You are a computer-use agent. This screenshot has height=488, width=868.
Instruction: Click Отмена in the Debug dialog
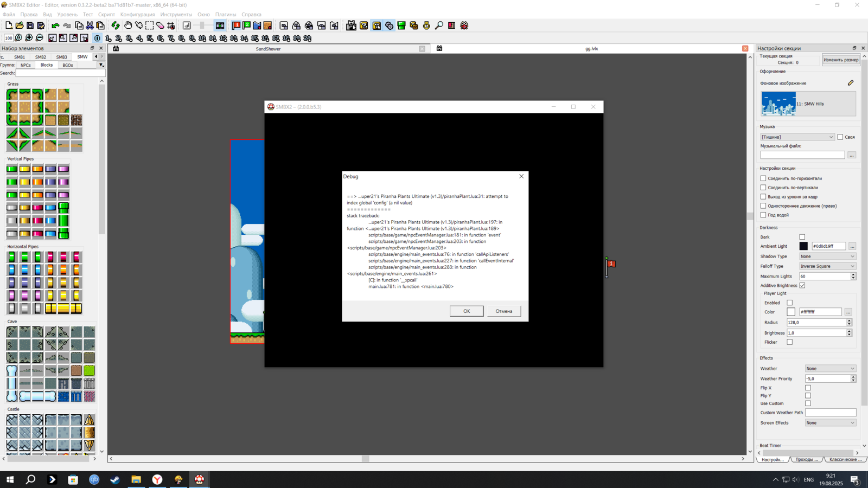[504, 311]
